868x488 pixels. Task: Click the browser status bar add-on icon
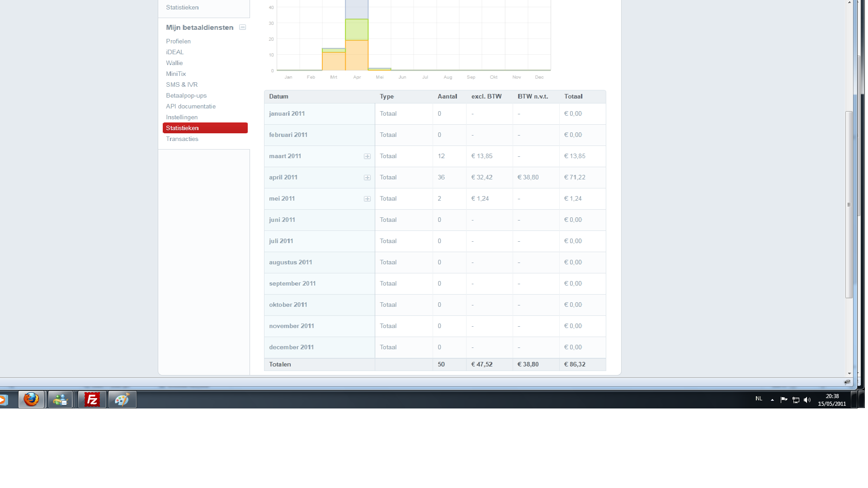pyautogui.click(x=847, y=382)
